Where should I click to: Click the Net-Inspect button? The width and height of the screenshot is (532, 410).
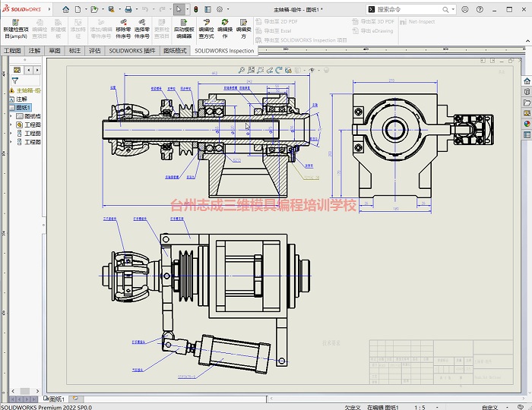(417, 22)
